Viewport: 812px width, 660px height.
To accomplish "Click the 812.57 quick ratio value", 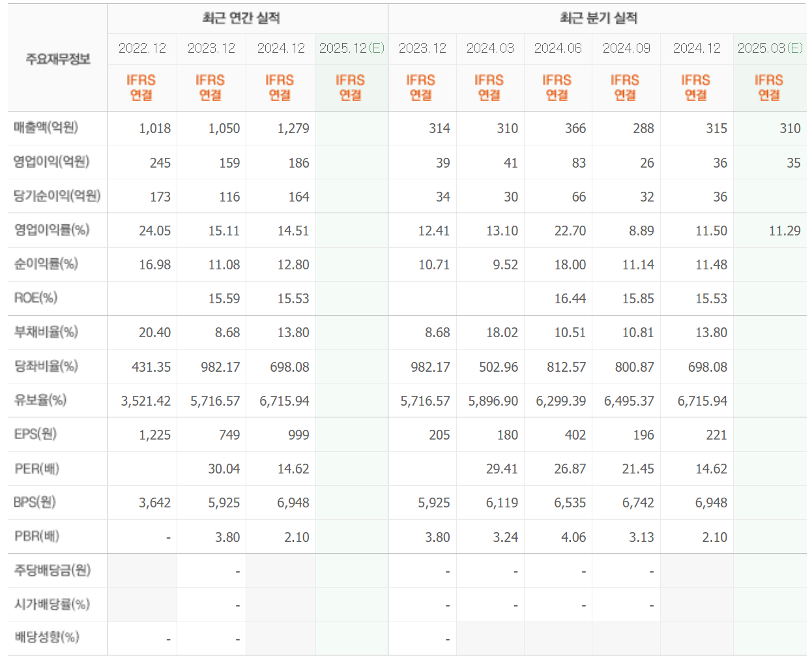I will coord(566,367).
